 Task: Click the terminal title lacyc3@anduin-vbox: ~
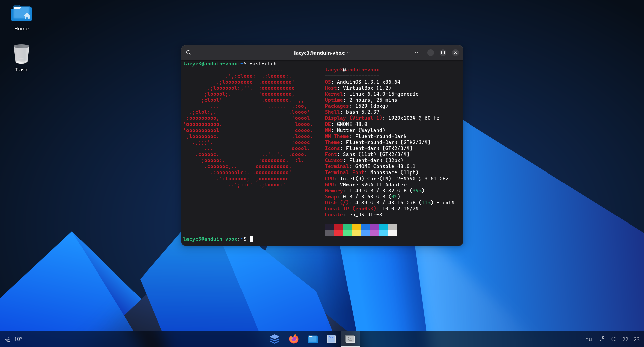click(322, 53)
